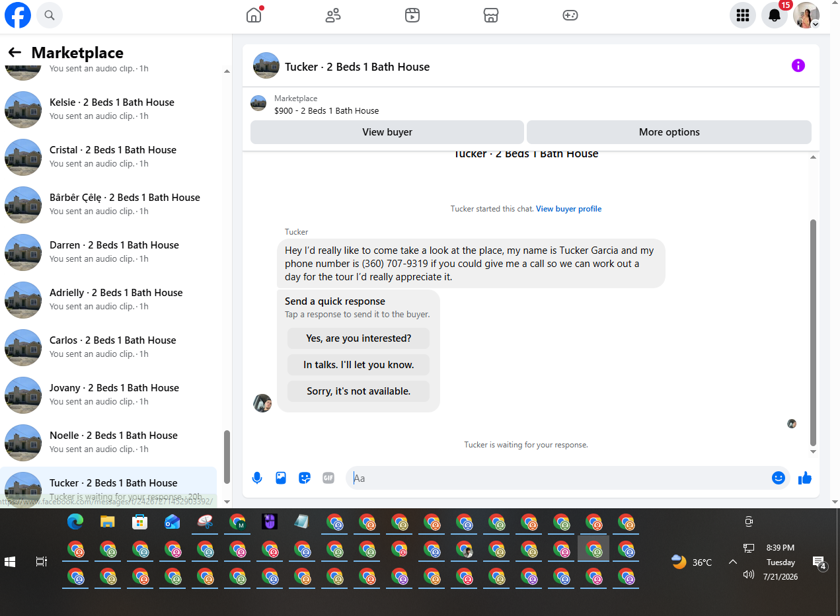This screenshot has width=840, height=616.
Task: Open the Video (Reels) icon in top bar
Action: (412, 15)
